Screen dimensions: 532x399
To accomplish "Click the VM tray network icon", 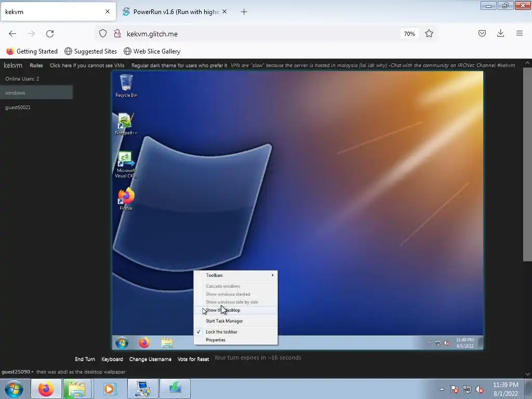I will click(x=437, y=343).
